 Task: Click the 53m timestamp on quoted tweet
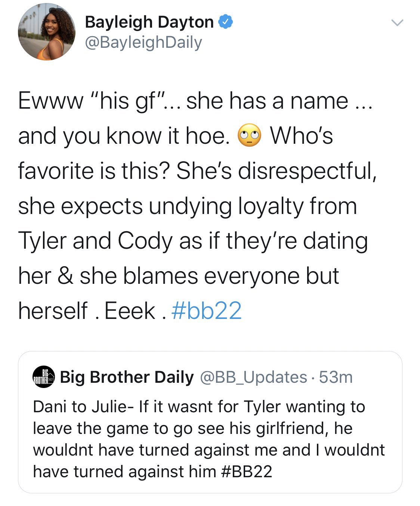336,377
